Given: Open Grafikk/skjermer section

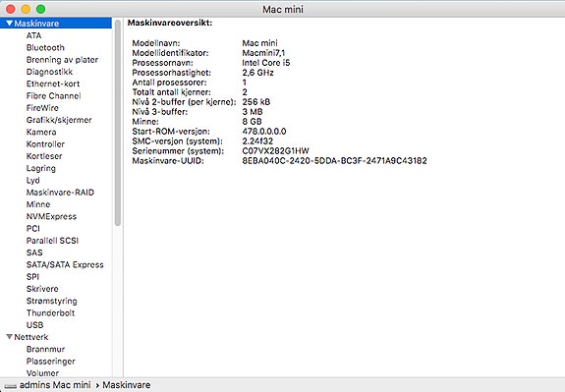Looking at the screenshot, I should [x=59, y=120].
